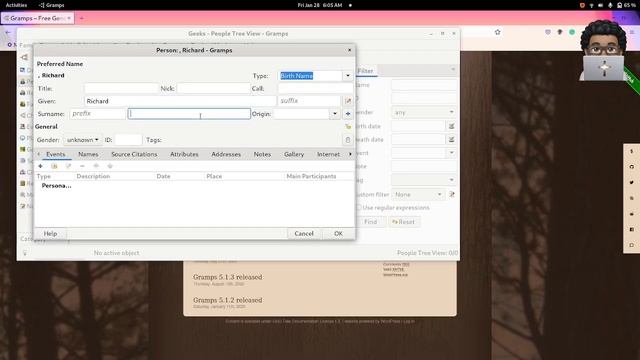Click GitHub icon on website side panel

tap(631, 167)
